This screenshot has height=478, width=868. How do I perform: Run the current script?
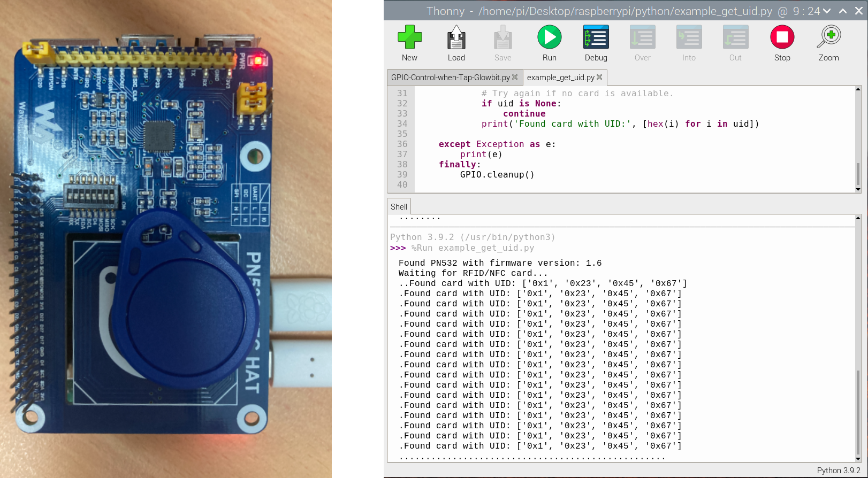(549, 43)
